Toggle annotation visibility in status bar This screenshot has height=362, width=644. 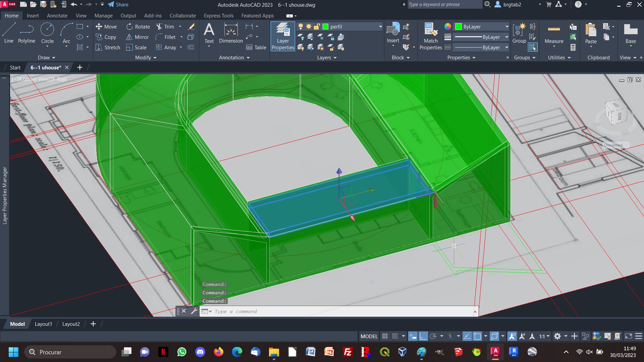coord(512,336)
